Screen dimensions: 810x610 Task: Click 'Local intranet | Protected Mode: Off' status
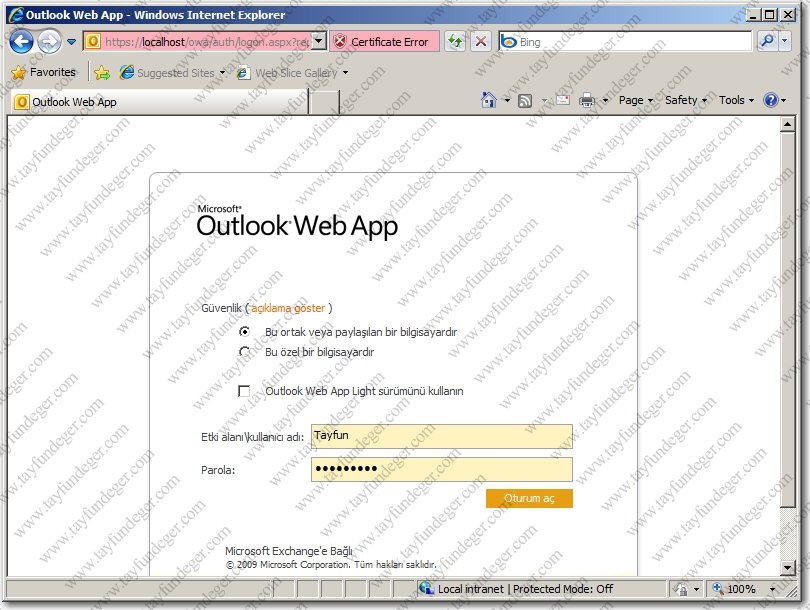[525, 589]
